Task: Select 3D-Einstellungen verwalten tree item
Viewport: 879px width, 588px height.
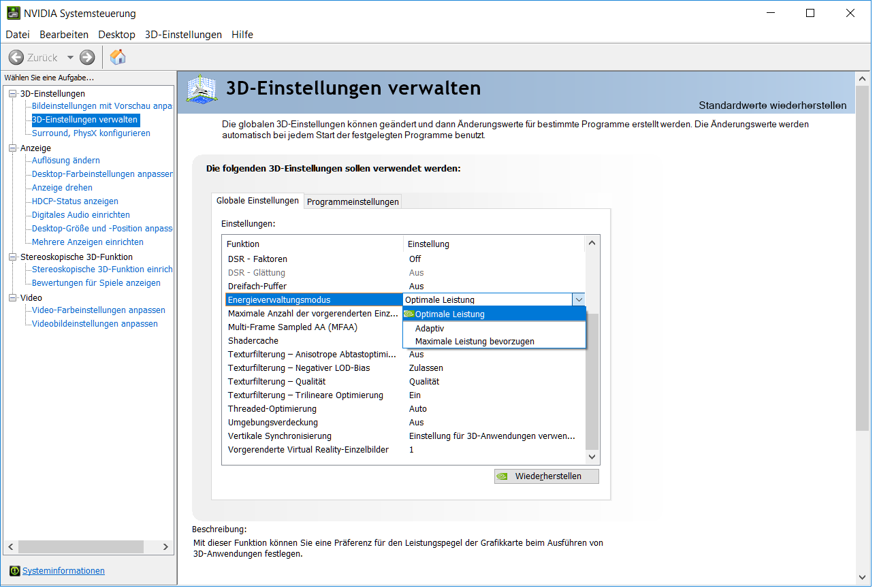Action: click(x=85, y=120)
